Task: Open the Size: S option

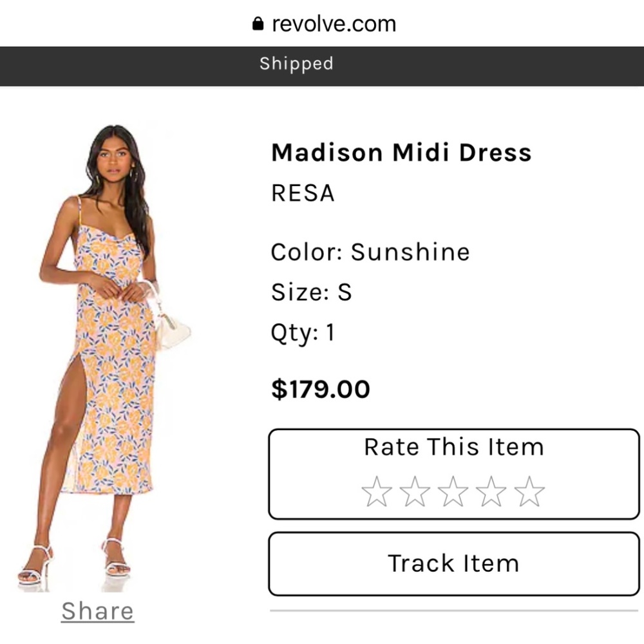Action: pyautogui.click(x=311, y=292)
